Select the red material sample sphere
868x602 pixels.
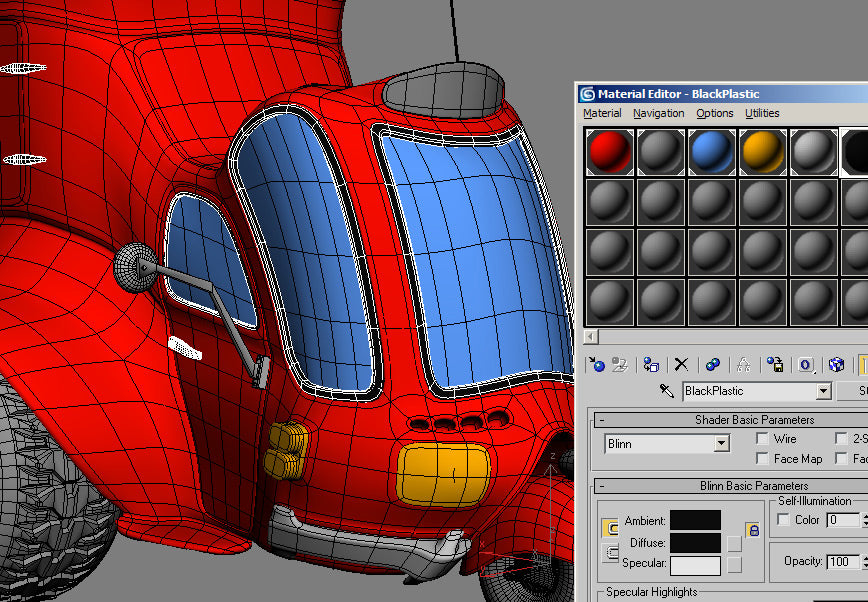(x=609, y=153)
